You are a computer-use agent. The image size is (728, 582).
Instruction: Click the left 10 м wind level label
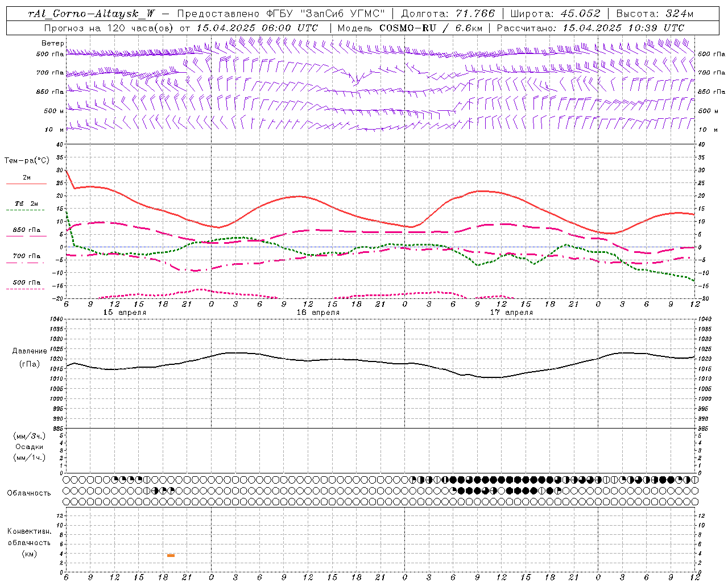click(54, 130)
